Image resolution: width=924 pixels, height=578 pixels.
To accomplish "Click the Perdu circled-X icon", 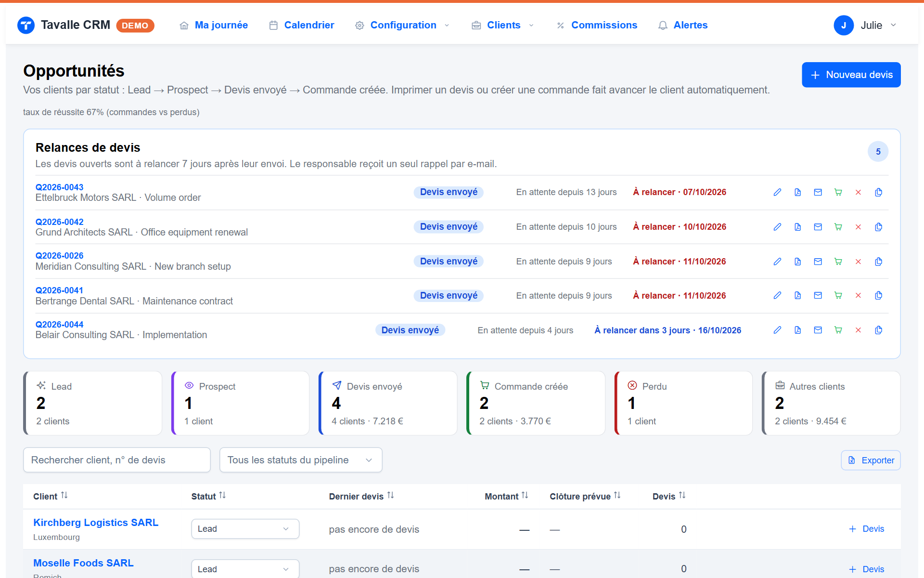I will tap(632, 385).
